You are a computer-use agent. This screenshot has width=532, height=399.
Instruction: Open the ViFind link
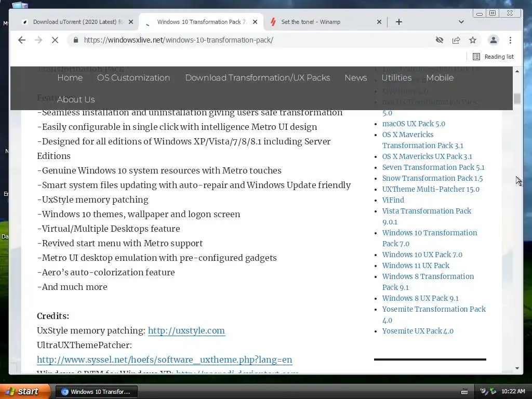click(x=393, y=200)
